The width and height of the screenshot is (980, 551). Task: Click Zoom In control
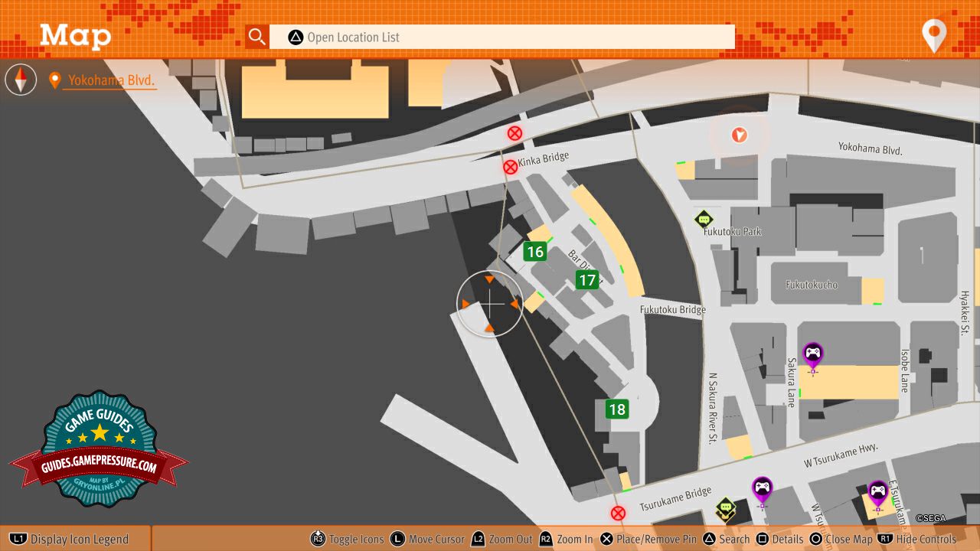click(566, 540)
